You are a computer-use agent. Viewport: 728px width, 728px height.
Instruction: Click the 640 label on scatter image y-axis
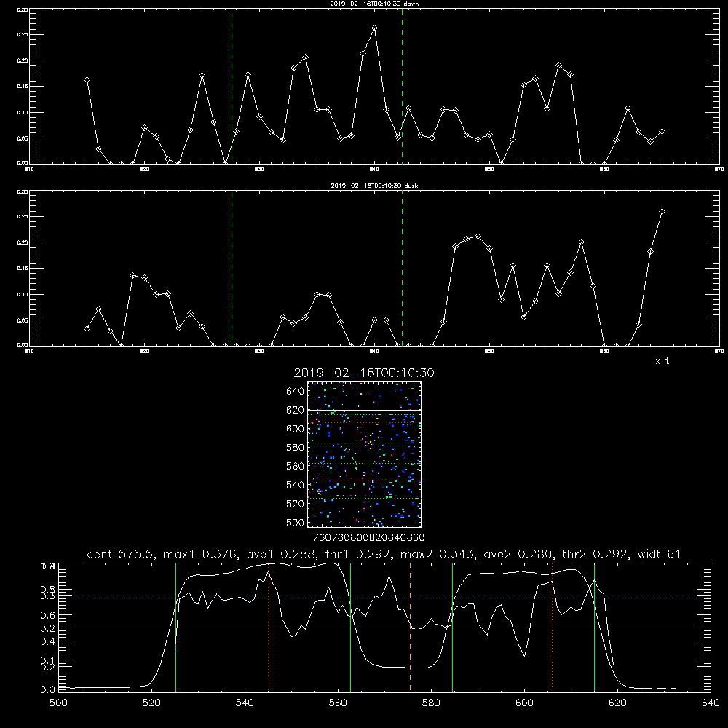click(296, 392)
